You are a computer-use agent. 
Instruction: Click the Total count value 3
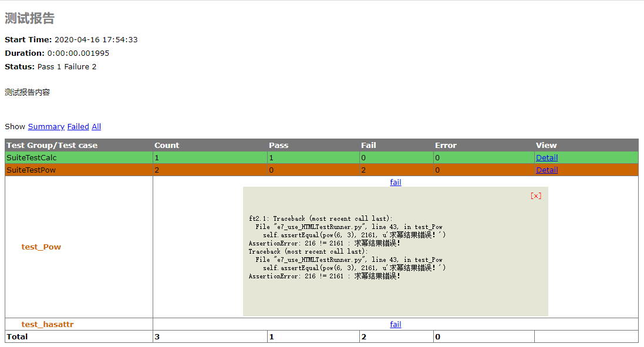click(157, 337)
